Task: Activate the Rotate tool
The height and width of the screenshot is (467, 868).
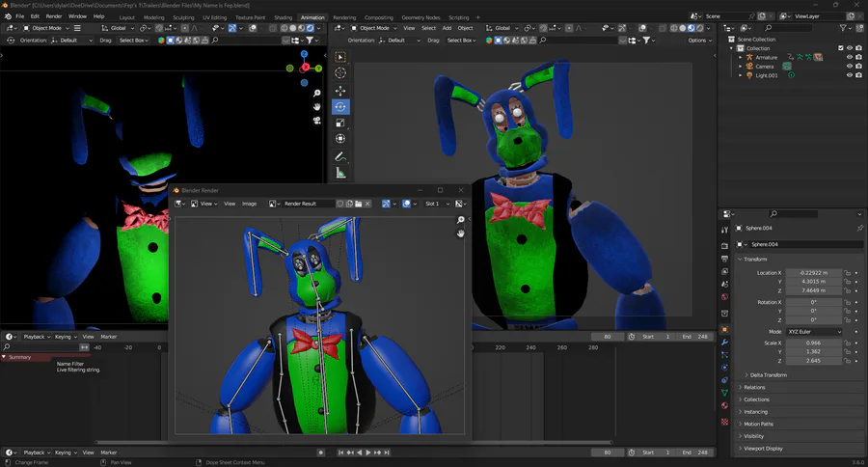Action: pos(340,106)
